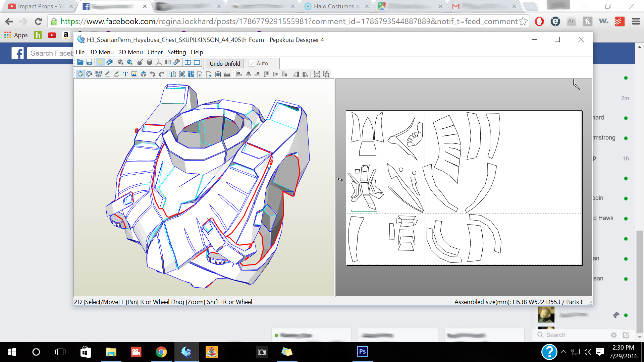
Task: Click the align bottom icon in 2D toolbar
Action: 284,74
